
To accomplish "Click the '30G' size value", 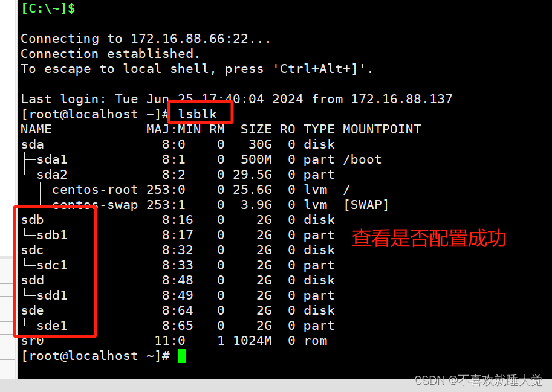I will click(260, 144).
